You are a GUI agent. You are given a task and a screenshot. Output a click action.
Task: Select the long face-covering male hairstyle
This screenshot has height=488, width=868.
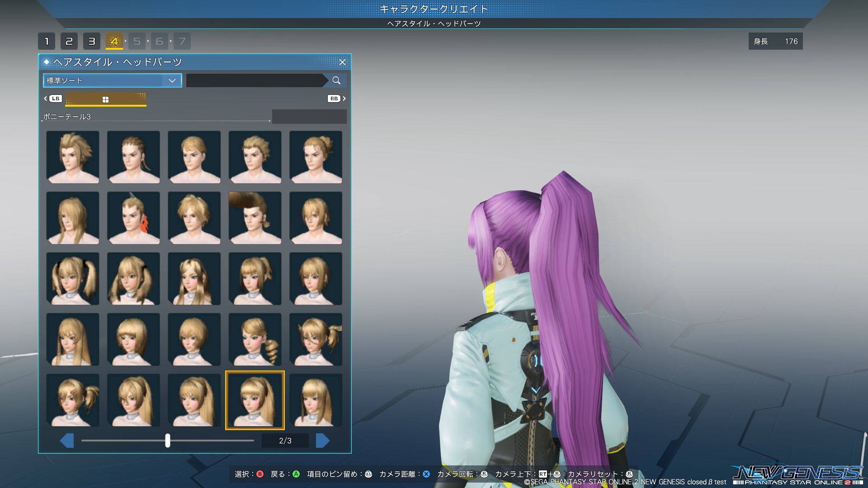(73, 218)
